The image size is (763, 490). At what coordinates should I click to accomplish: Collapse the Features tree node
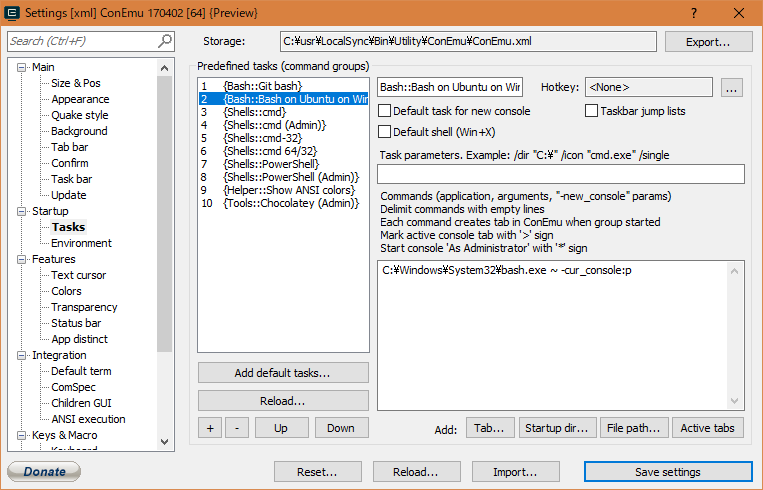[x=21, y=259]
